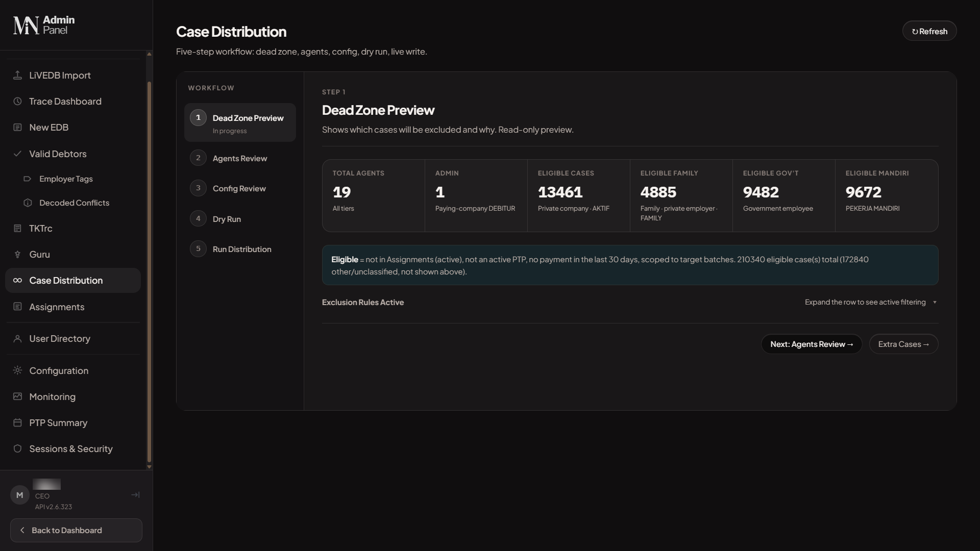The image size is (980, 551).
Task: Open TKTrc from the sidebar
Action: pos(73,228)
